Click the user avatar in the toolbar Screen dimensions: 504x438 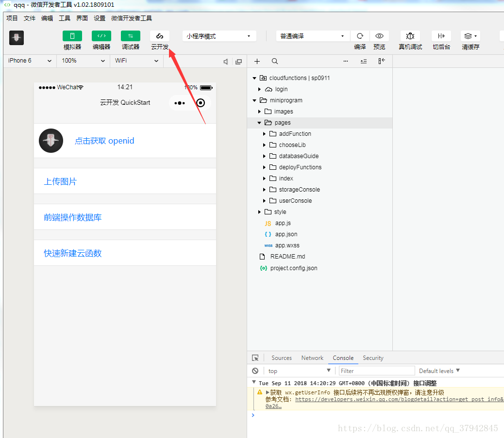pos(17,37)
